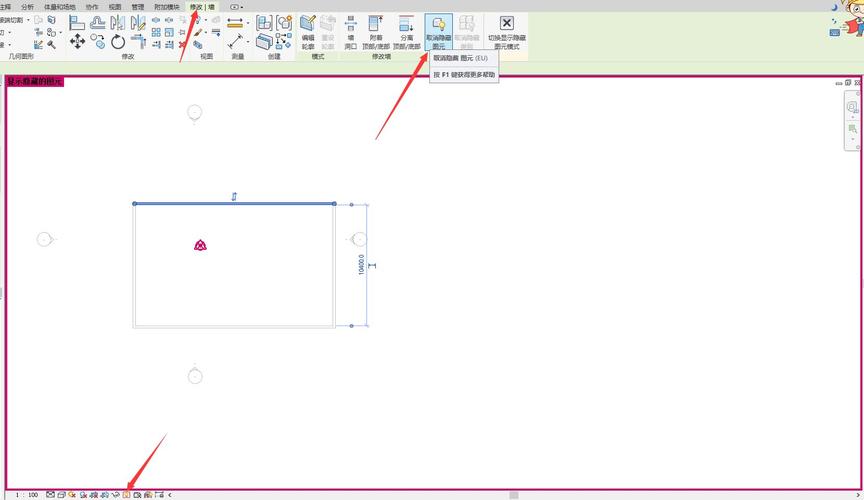864x500 pixels.
Task: Expand the 几何图形 cut dropdown arrow
Action: pyautogui.click(x=28, y=19)
